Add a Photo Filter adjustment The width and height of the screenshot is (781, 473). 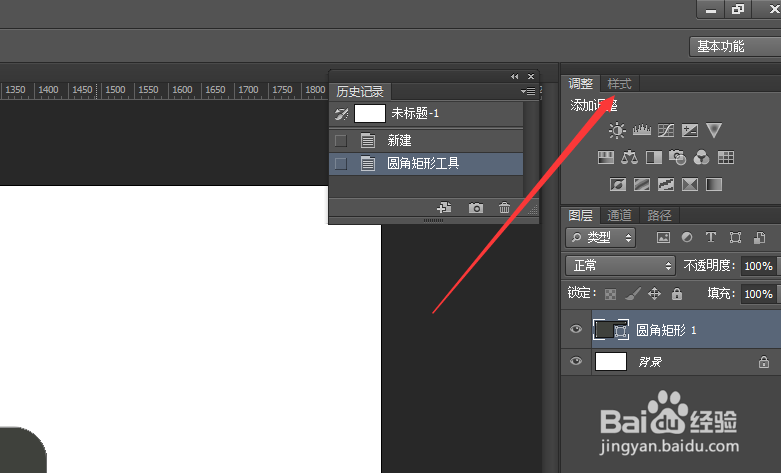[x=677, y=158]
